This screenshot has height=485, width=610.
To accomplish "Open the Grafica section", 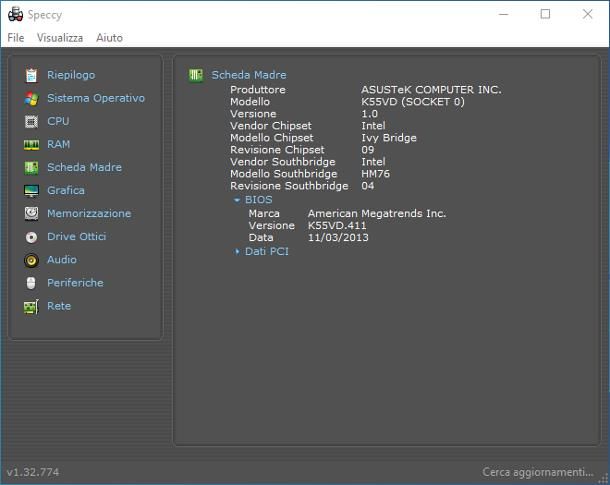I will coord(66,190).
